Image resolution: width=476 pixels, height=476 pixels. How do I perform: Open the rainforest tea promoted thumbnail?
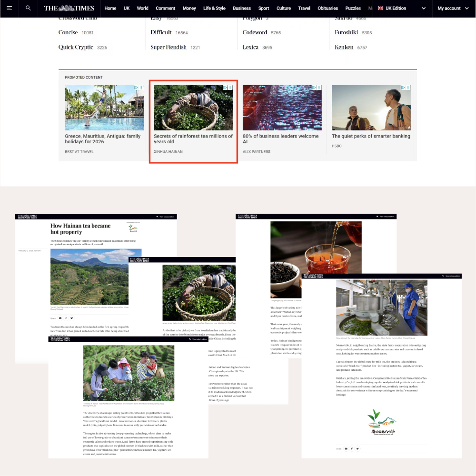click(x=193, y=108)
